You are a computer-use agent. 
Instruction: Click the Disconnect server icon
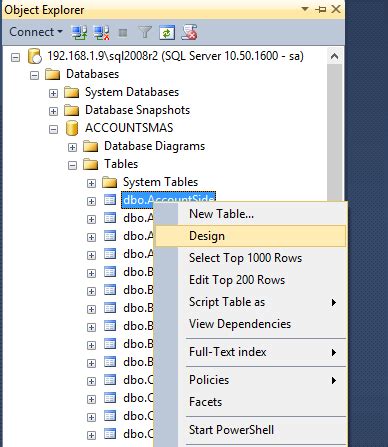click(x=101, y=32)
